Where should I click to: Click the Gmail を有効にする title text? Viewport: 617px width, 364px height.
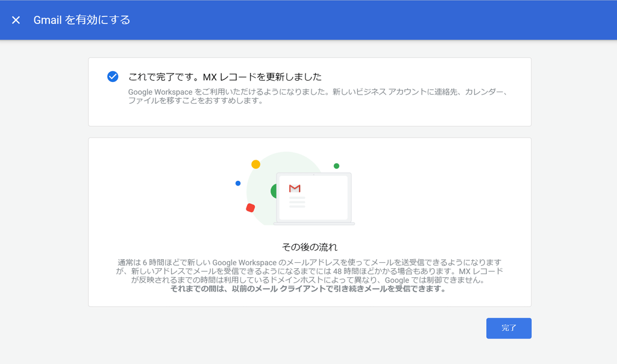click(x=82, y=20)
